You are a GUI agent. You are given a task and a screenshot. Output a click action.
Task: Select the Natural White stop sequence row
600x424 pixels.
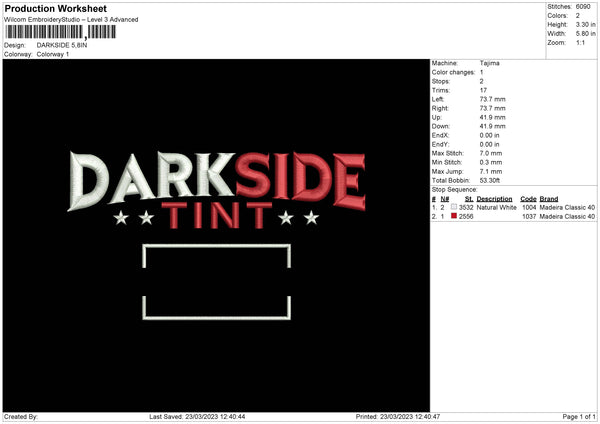[514, 207]
